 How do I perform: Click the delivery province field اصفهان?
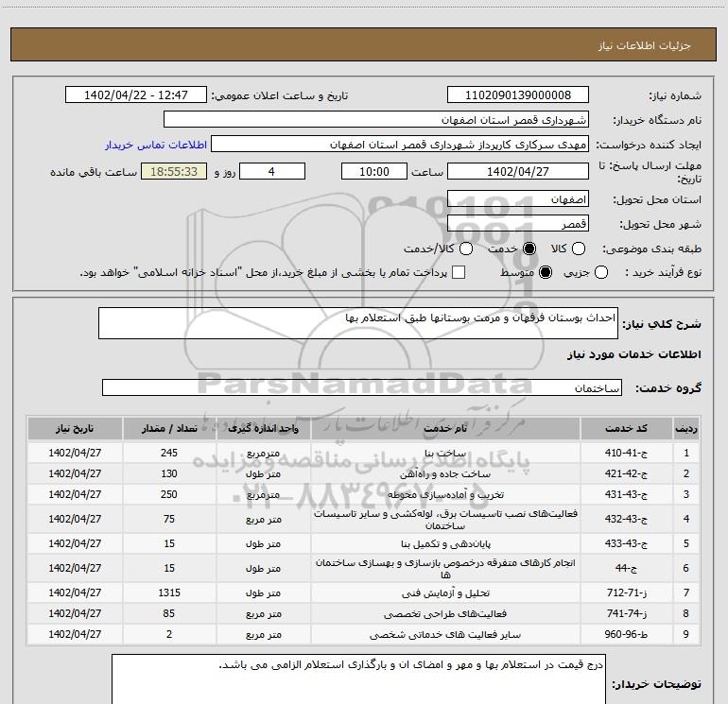[x=518, y=199]
